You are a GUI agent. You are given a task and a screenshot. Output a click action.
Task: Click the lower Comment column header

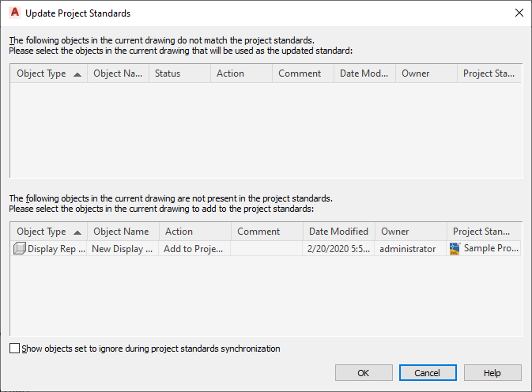[x=266, y=232]
